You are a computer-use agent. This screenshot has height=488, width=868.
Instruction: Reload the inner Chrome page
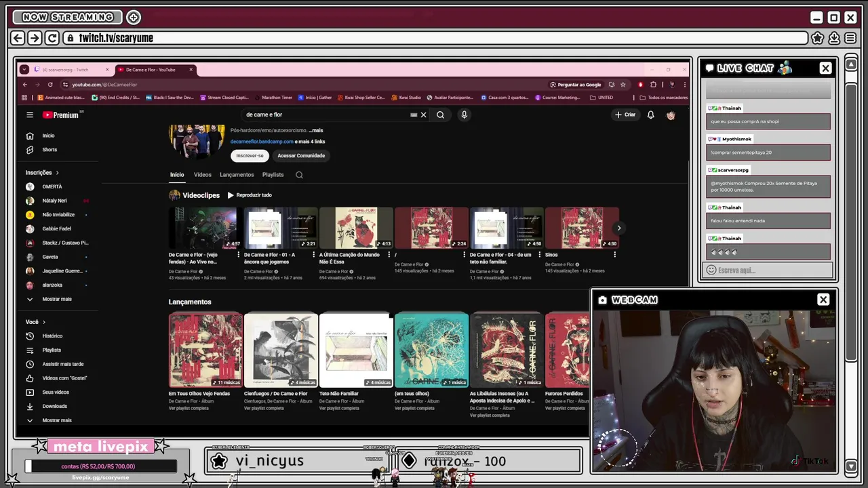pos(50,85)
